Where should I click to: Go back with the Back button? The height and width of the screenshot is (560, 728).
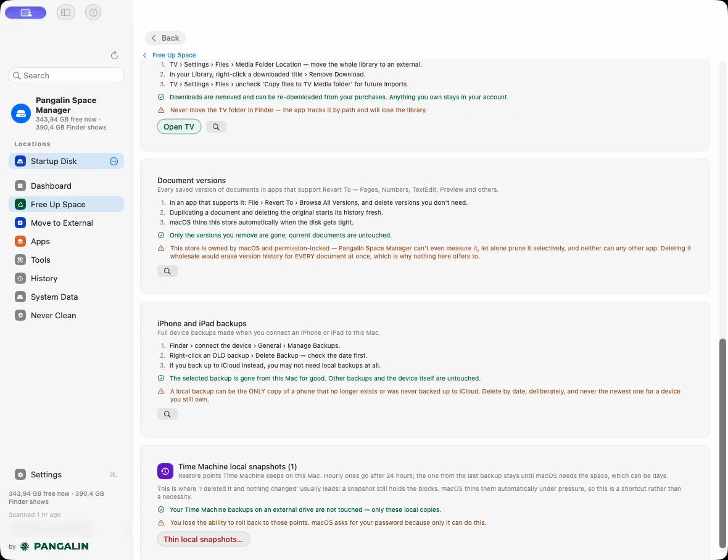point(165,38)
